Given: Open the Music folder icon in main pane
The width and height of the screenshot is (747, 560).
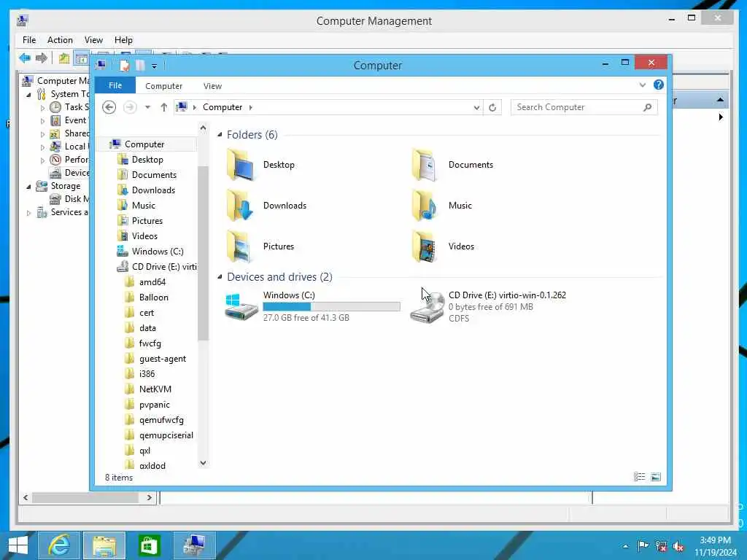Looking at the screenshot, I should coord(424,206).
